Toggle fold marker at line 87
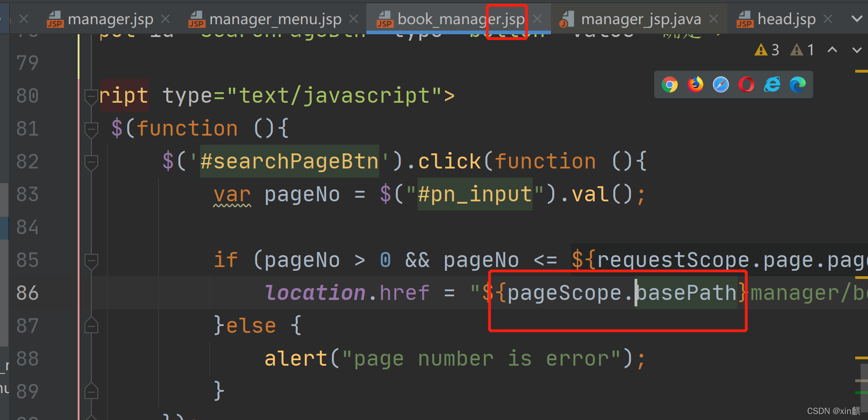This screenshot has height=420, width=868. click(x=91, y=325)
